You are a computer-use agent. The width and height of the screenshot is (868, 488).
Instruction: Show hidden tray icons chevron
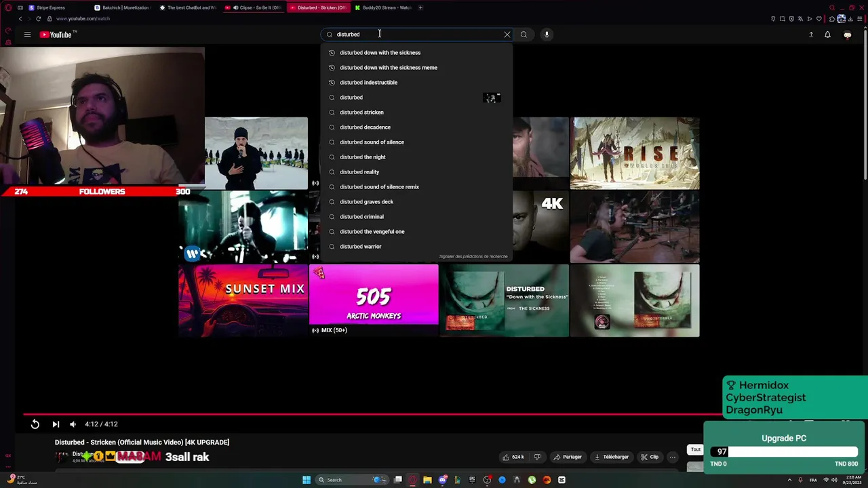789,480
